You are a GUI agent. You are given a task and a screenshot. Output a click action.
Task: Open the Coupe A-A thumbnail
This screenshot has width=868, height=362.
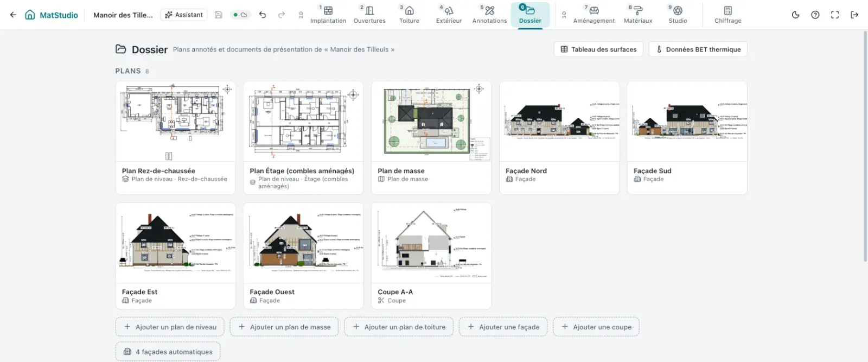[431, 243]
